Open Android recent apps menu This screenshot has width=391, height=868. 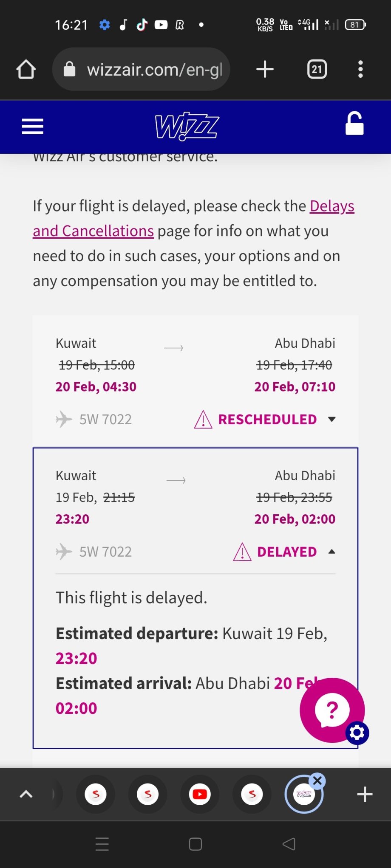coord(102,844)
